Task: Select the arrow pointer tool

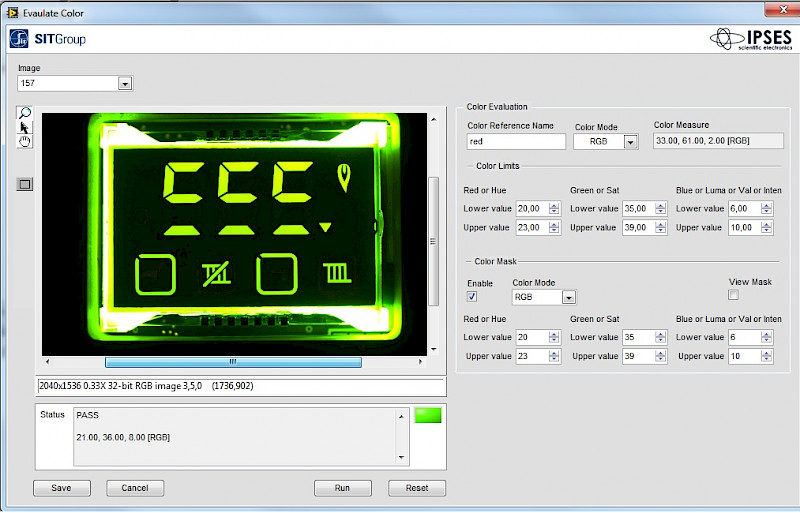Action: pos(24,127)
